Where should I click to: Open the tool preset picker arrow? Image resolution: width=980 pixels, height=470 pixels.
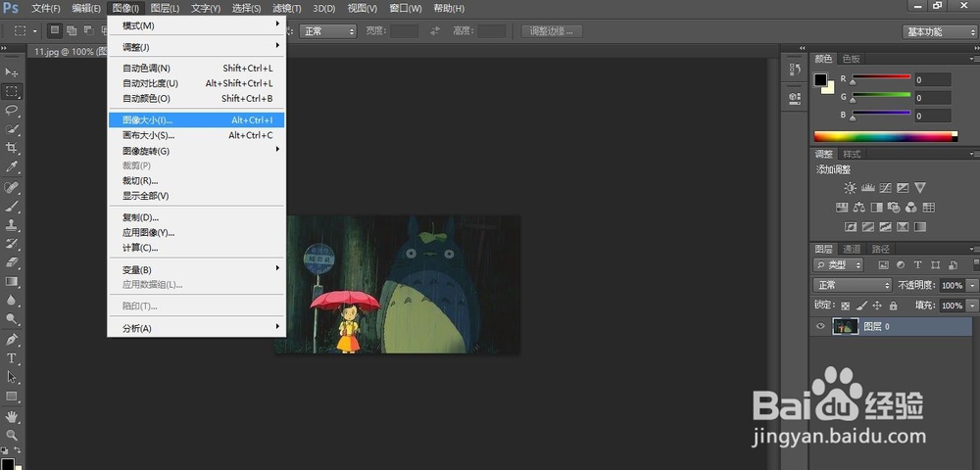[35, 30]
